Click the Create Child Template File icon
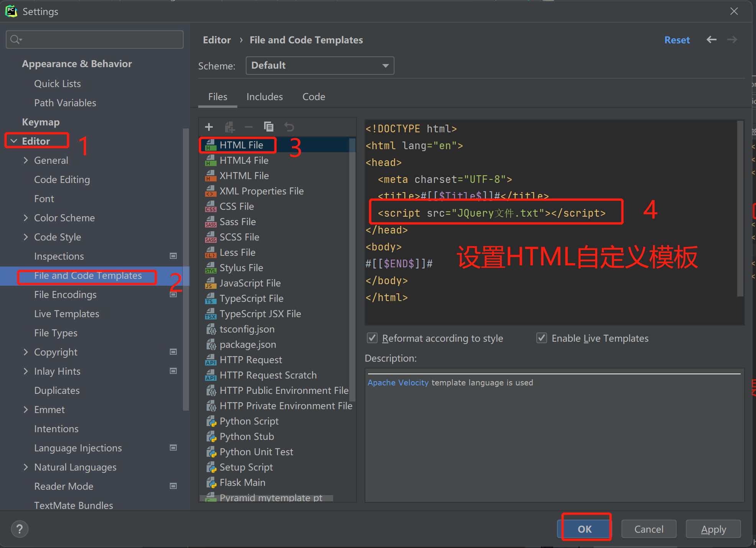The width and height of the screenshot is (756, 548). [229, 127]
